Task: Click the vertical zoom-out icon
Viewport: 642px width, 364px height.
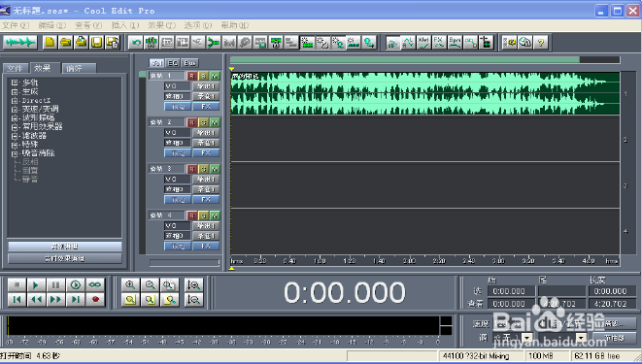Action: (193, 300)
